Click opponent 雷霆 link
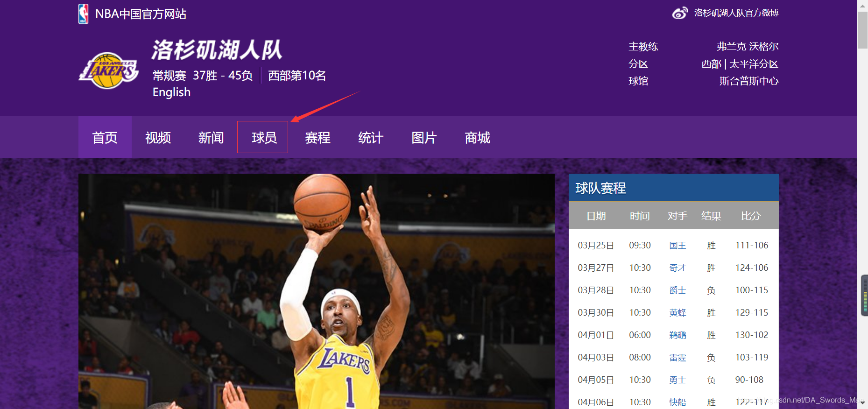The width and height of the screenshot is (868, 409). [677, 358]
